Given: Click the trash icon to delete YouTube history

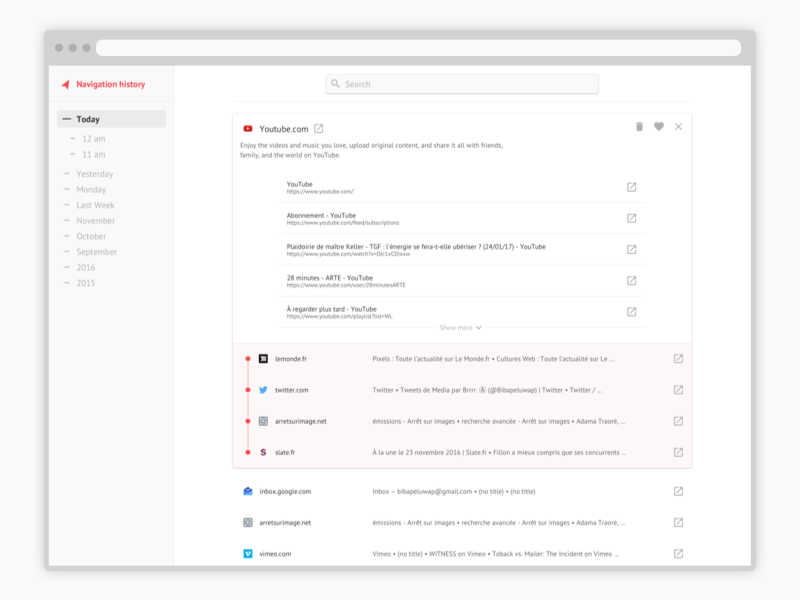Looking at the screenshot, I should click(x=639, y=127).
